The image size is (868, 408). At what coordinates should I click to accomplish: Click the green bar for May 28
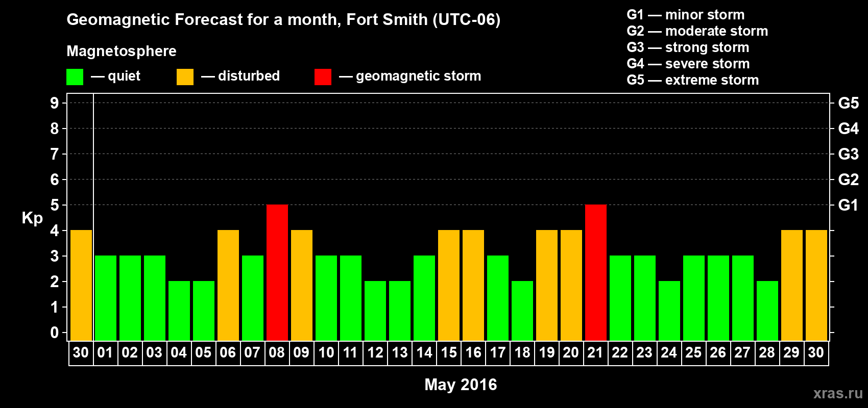[767, 311]
